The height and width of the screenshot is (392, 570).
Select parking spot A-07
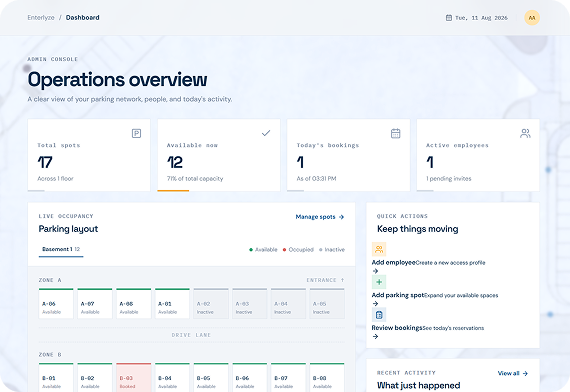(x=95, y=304)
